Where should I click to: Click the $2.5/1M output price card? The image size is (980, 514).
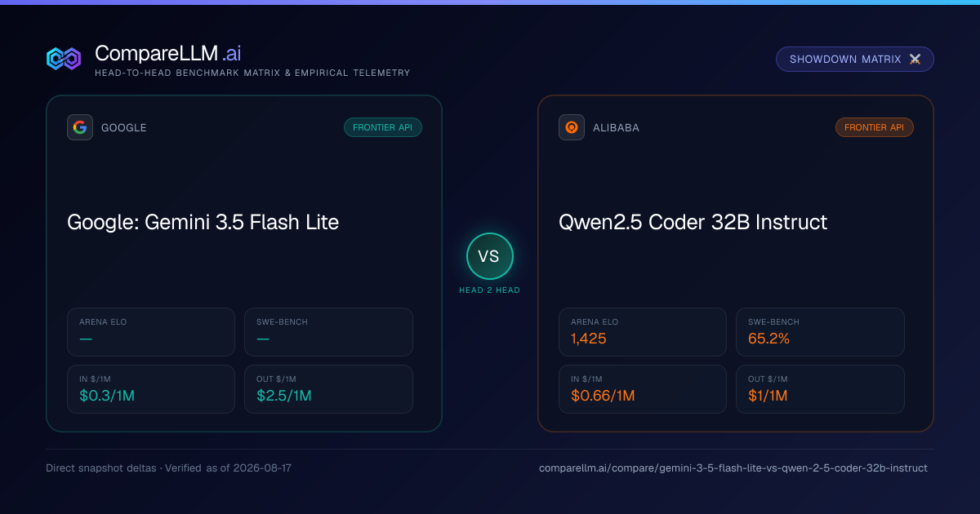pos(328,389)
